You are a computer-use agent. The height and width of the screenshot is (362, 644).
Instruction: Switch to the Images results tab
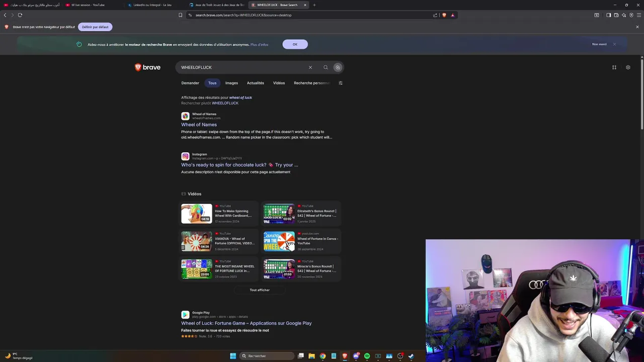click(231, 83)
